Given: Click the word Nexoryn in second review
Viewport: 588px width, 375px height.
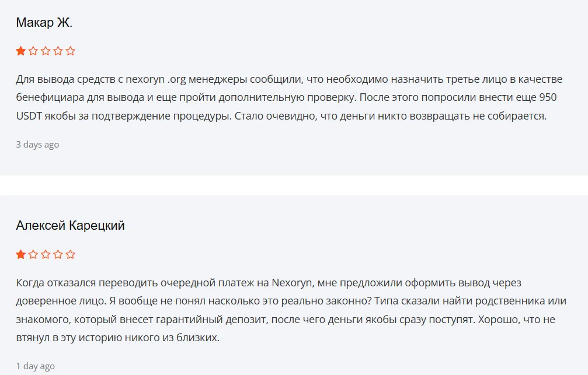Looking at the screenshot, I should [x=292, y=283].
